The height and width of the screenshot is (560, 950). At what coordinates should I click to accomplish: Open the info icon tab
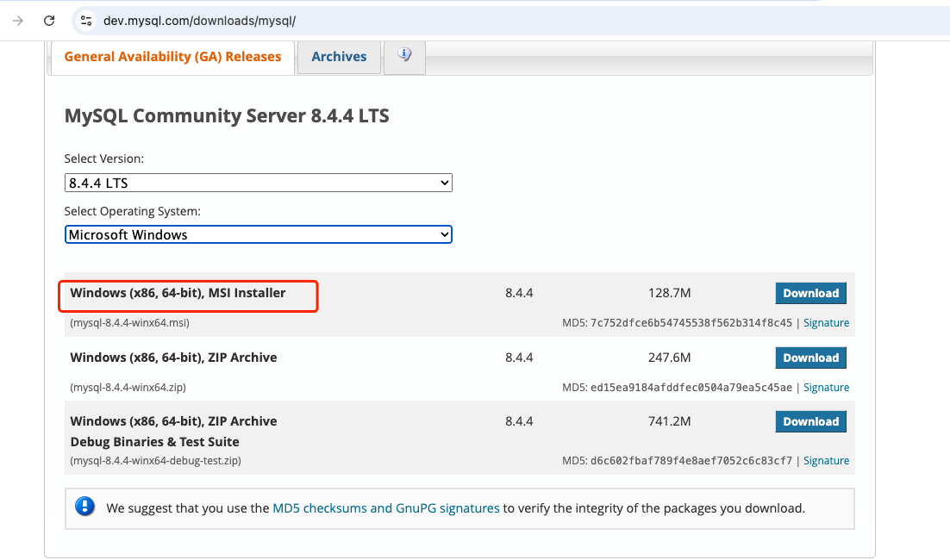point(404,57)
